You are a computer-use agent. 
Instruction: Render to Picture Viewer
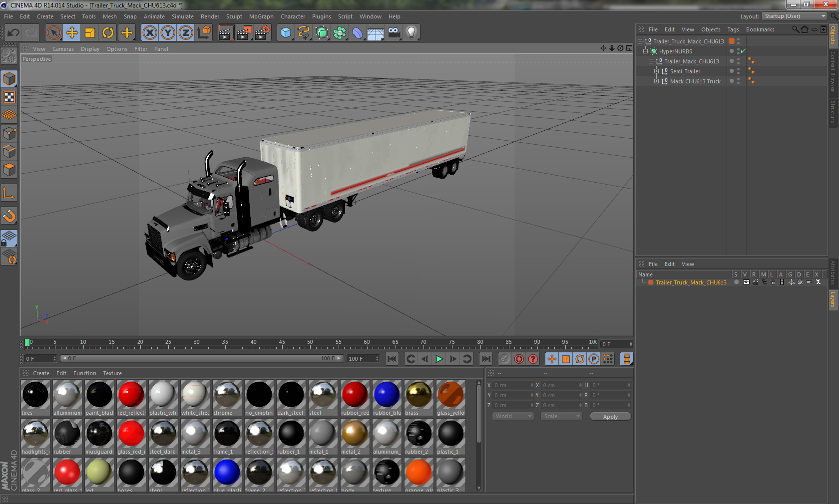coord(244,33)
